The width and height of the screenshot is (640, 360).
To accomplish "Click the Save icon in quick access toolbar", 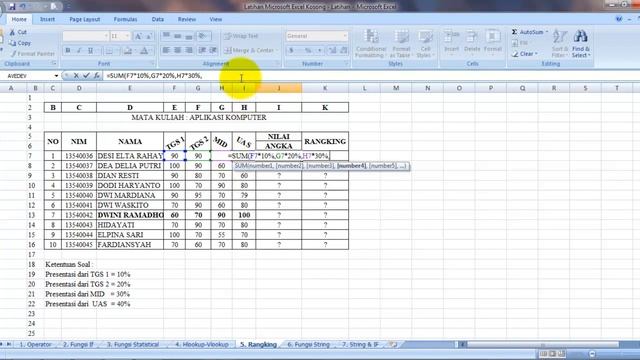I will pyautogui.click(x=12, y=7).
